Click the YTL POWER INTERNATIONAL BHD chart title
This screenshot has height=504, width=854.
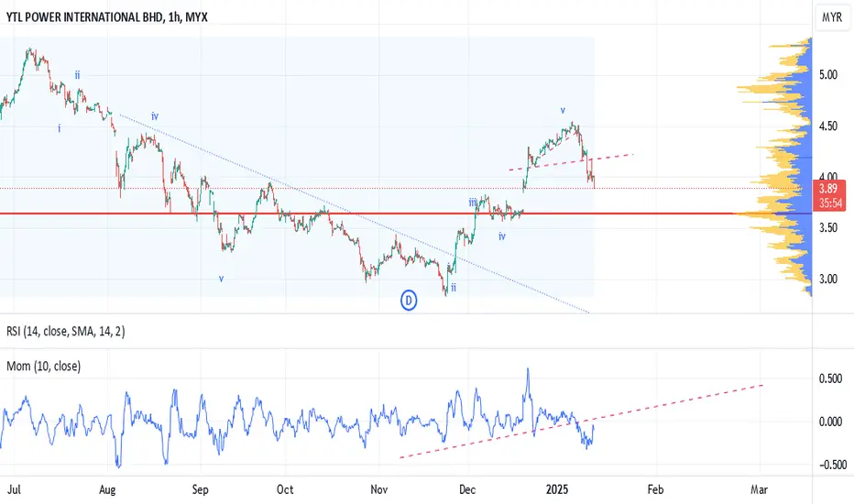coord(106,16)
